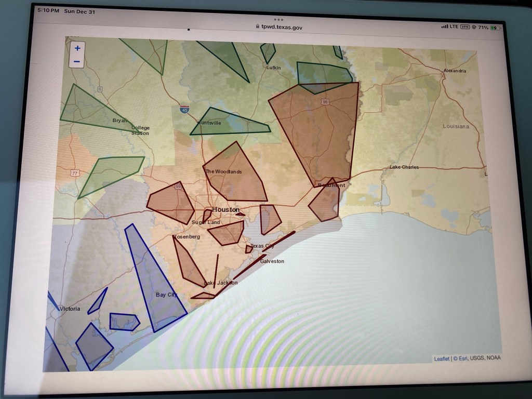The image size is (532, 399).
Task: Tap the lock icon beside tpwd.texas.gov
Action: (x=257, y=26)
